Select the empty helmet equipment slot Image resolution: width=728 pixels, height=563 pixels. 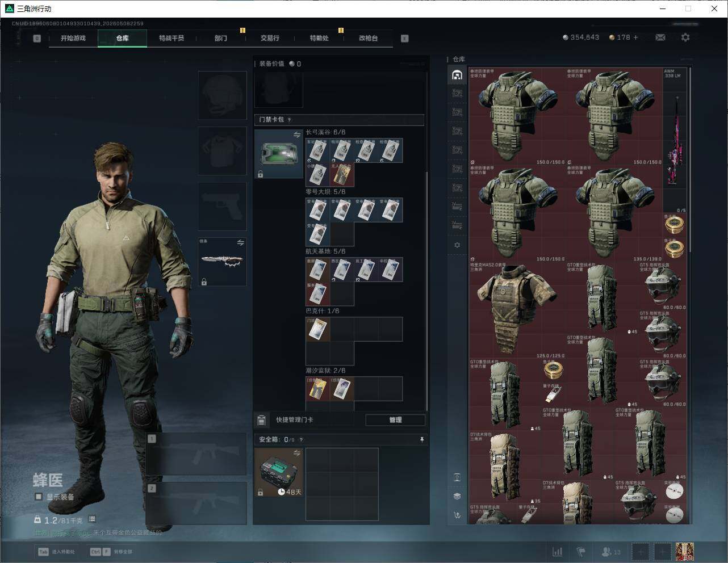(223, 95)
